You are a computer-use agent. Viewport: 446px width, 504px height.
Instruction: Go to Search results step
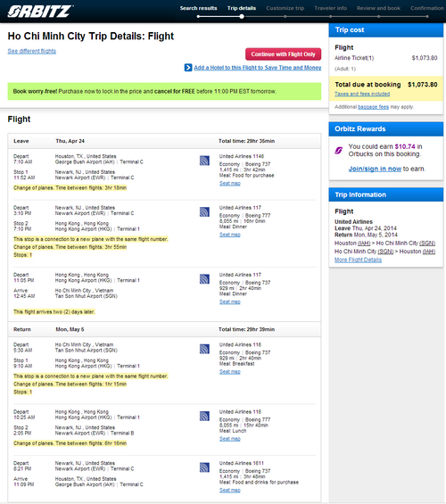click(x=198, y=8)
